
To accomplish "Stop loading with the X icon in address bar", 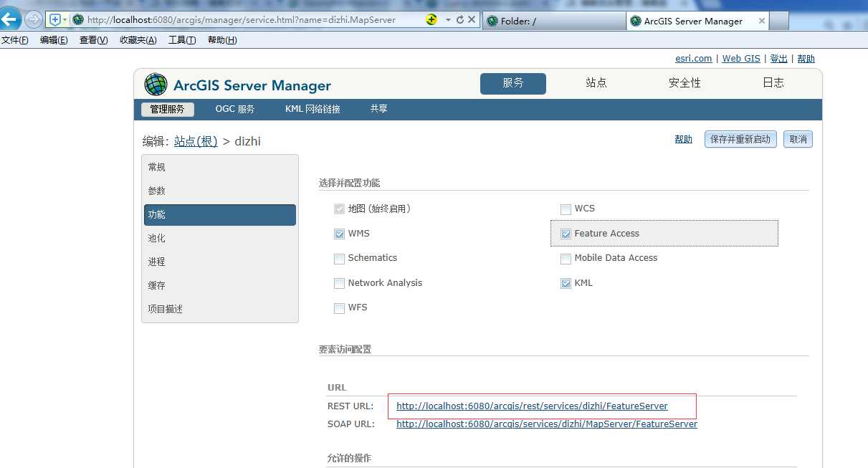I will pyautogui.click(x=472, y=20).
